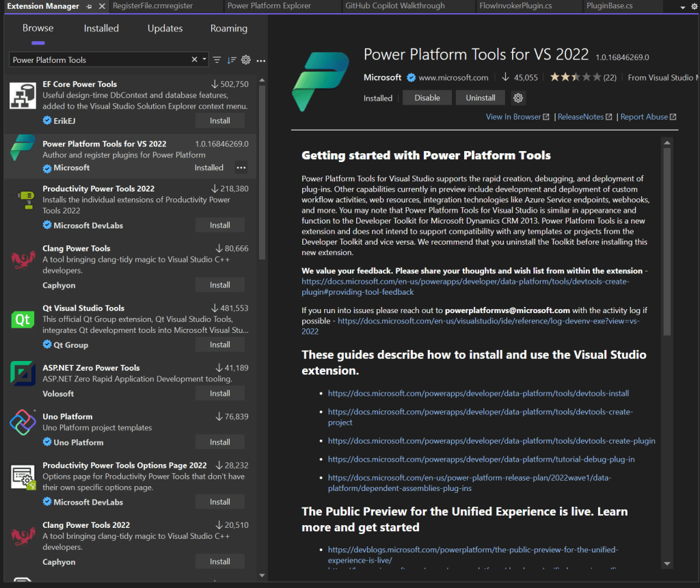700x588 pixels.
Task: Click the gear icon beside Uninstall button
Action: [x=518, y=98]
